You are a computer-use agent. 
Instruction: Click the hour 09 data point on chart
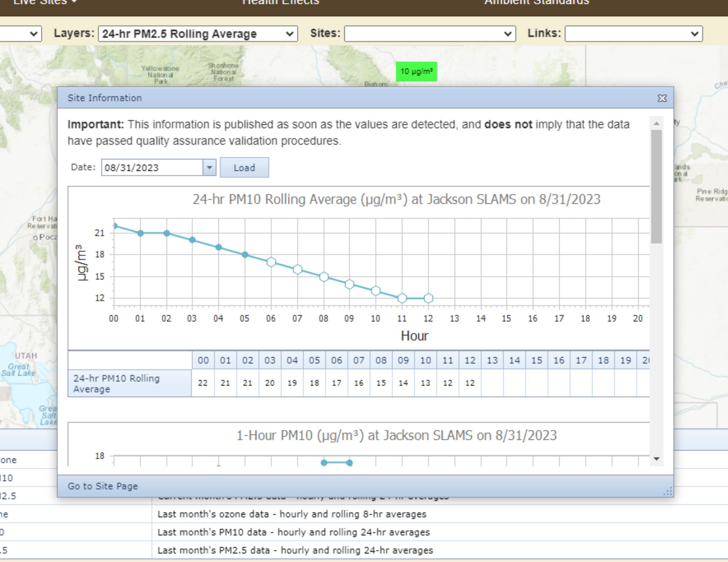pyautogui.click(x=349, y=284)
